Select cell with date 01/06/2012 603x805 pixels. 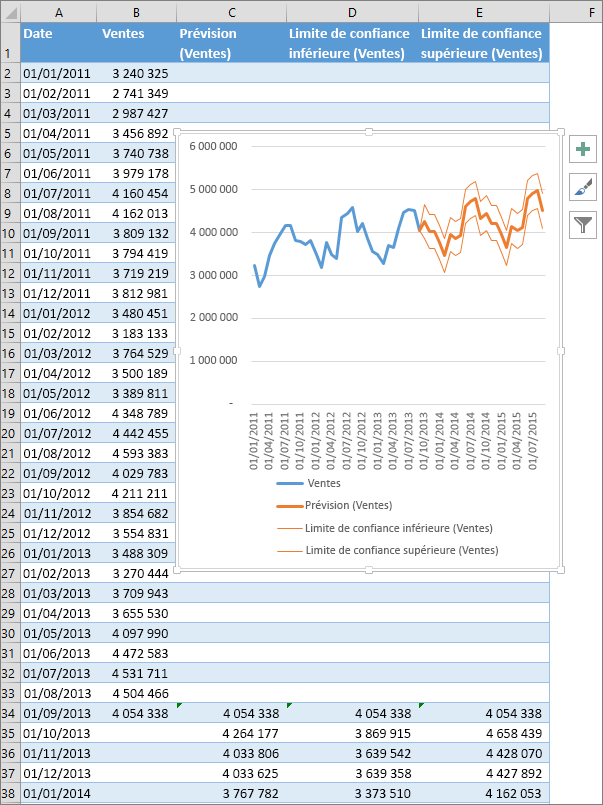point(59,413)
